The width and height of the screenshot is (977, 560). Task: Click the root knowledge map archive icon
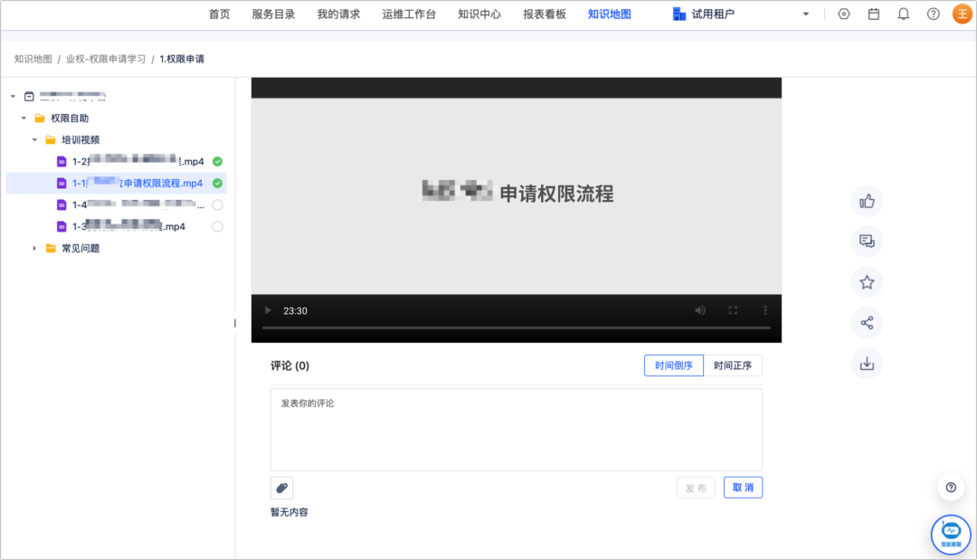[29, 97]
